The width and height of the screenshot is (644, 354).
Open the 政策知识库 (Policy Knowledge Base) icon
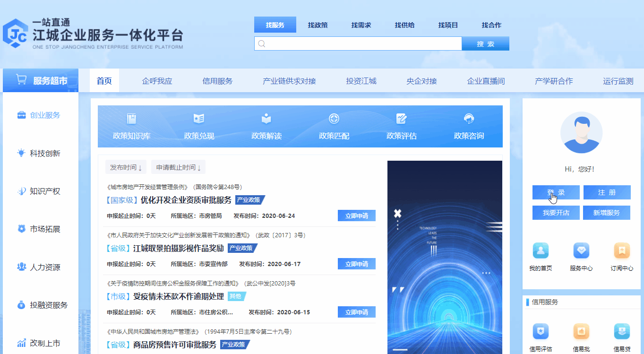[130, 127]
